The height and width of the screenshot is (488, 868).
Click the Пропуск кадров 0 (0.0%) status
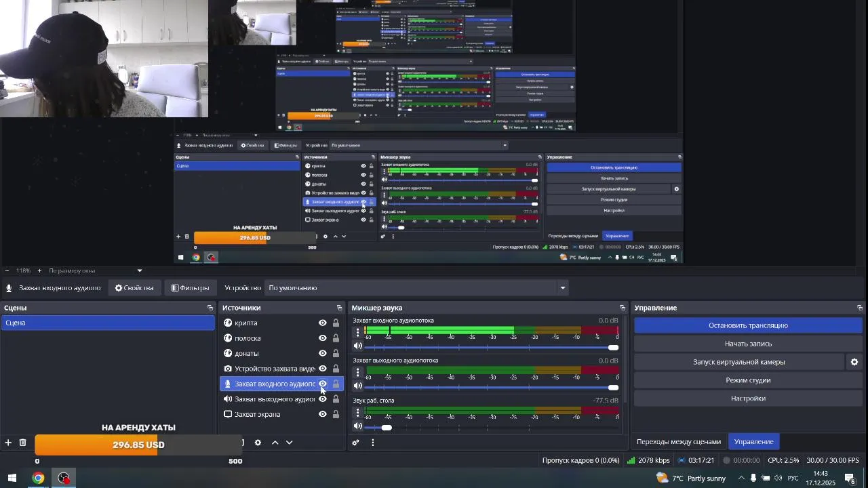pos(580,461)
